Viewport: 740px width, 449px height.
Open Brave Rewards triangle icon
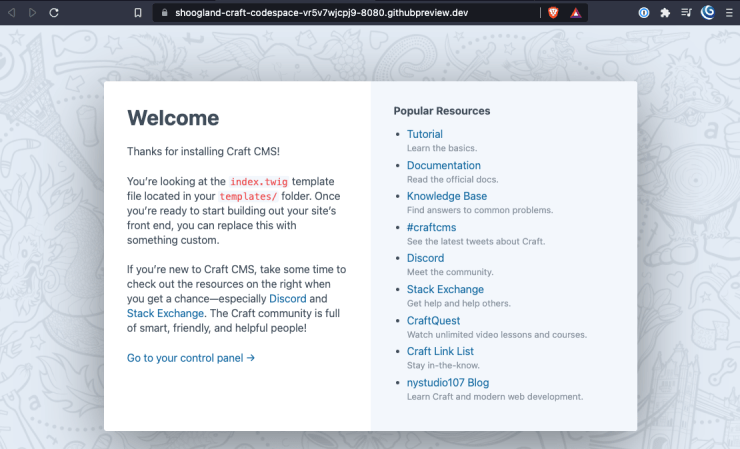[x=575, y=13]
